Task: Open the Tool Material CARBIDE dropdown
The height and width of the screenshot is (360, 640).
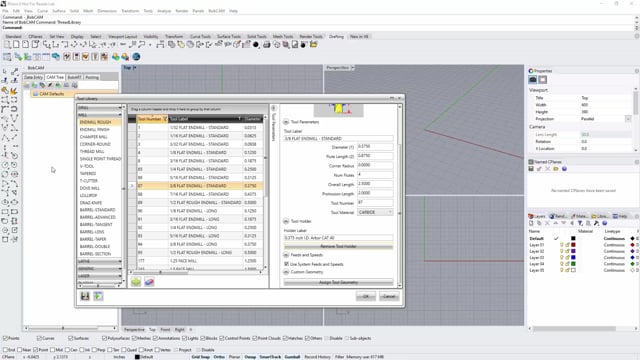Action: point(375,212)
